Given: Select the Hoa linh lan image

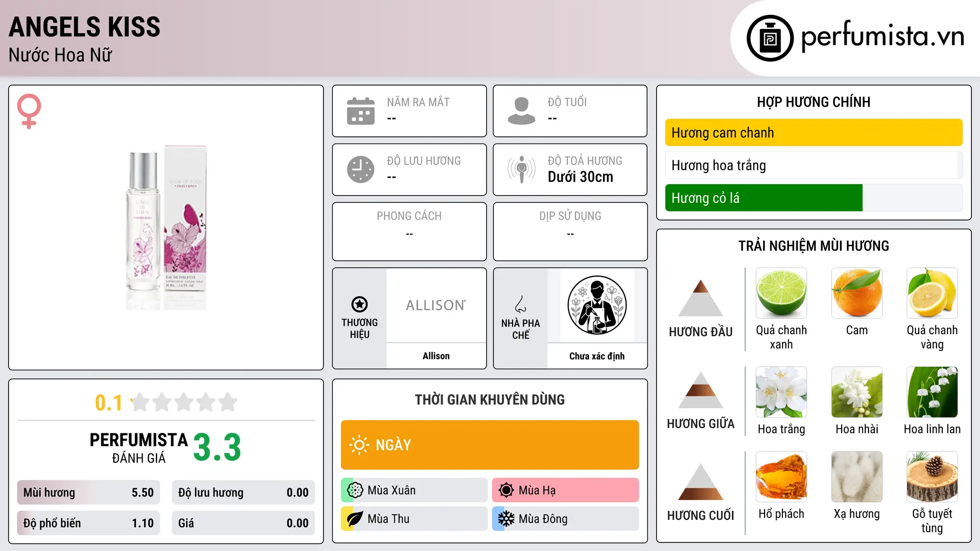Looking at the screenshot, I should 932,392.
